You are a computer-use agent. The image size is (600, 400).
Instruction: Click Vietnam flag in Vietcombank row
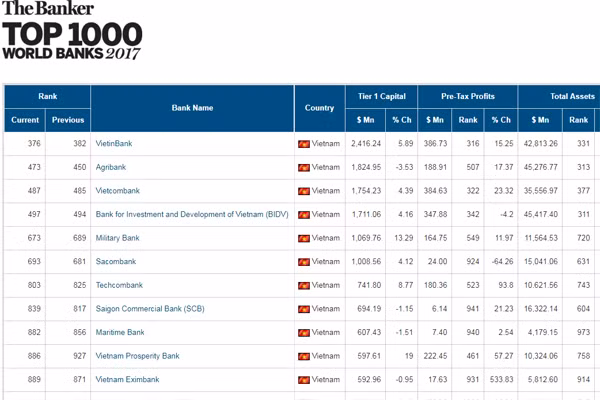pos(304,191)
